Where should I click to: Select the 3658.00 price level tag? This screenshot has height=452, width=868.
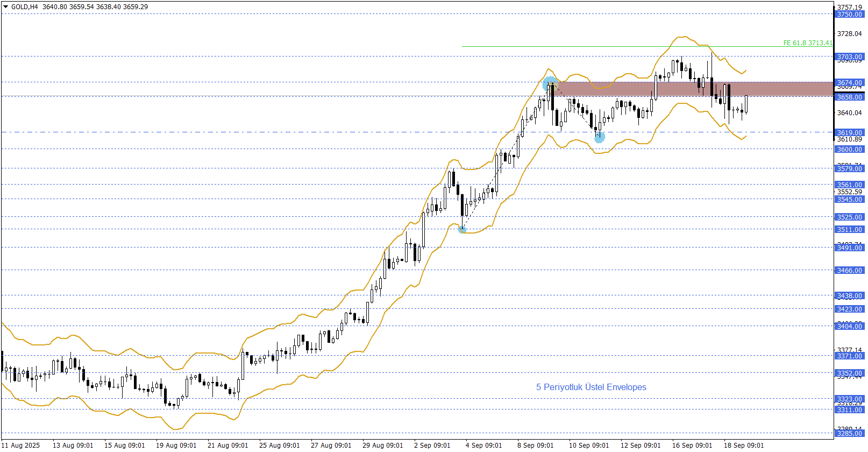849,97
